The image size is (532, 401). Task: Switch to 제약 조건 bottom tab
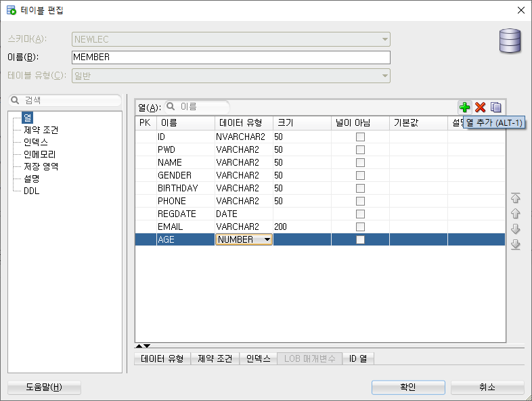[x=215, y=358]
